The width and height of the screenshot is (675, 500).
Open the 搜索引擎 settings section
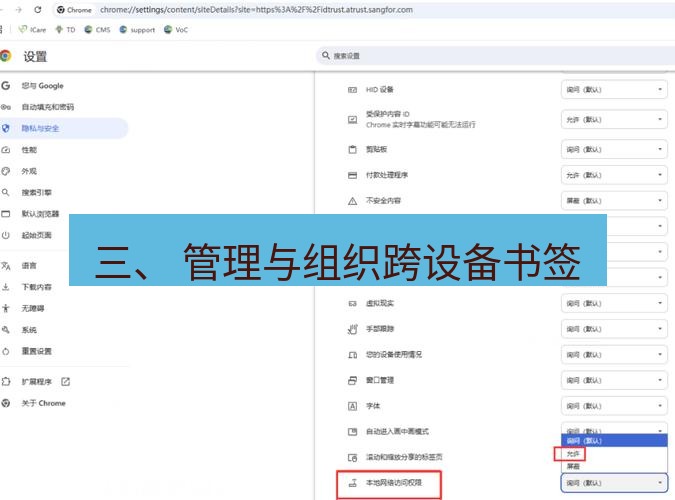click(37, 193)
